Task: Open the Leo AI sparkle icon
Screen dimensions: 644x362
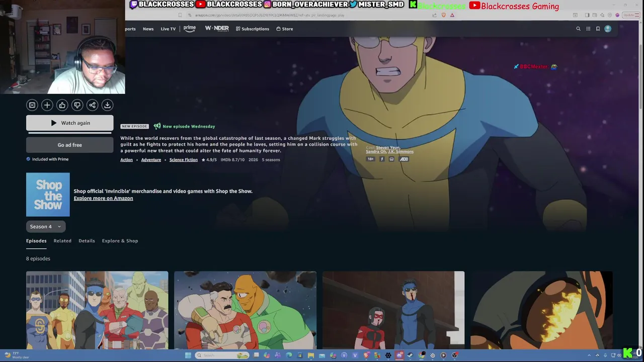Action: (602, 15)
